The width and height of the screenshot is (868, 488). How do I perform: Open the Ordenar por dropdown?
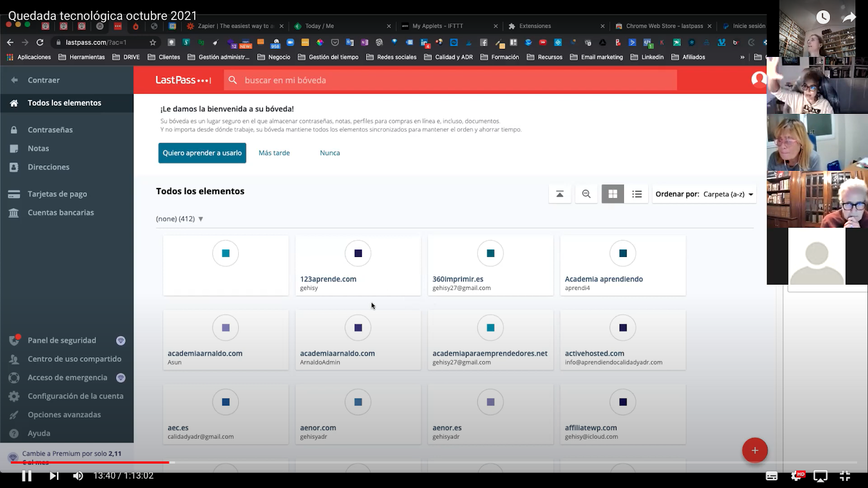pyautogui.click(x=704, y=194)
